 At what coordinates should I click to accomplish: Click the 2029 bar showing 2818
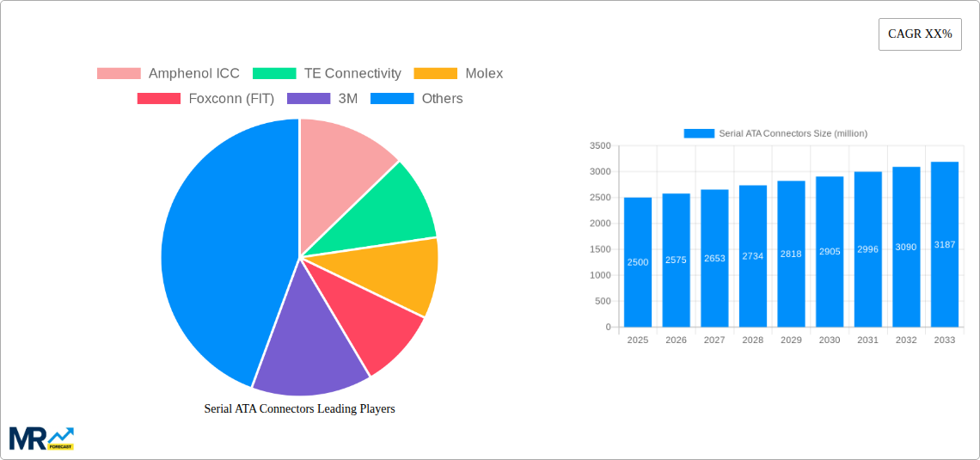791,254
